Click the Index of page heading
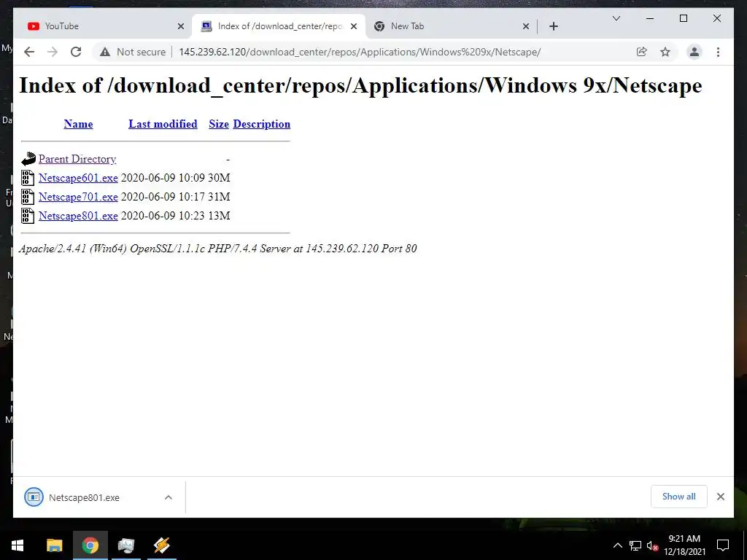Image resolution: width=747 pixels, height=560 pixels. tap(360, 86)
